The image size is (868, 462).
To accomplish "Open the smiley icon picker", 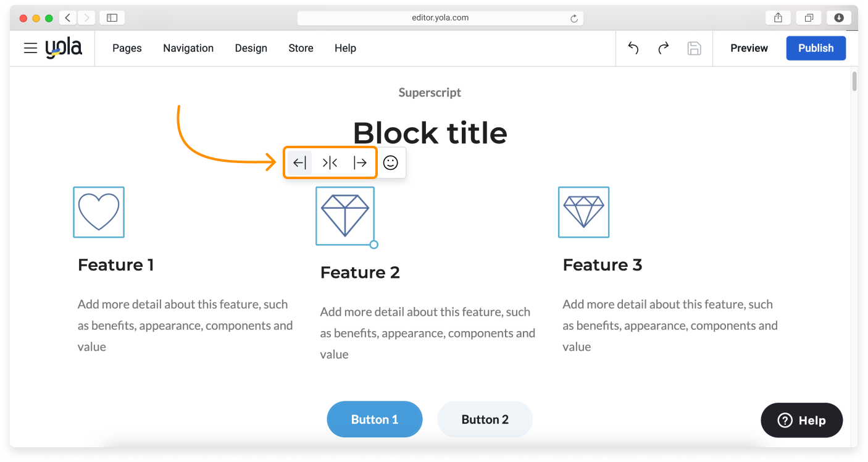I will point(391,162).
